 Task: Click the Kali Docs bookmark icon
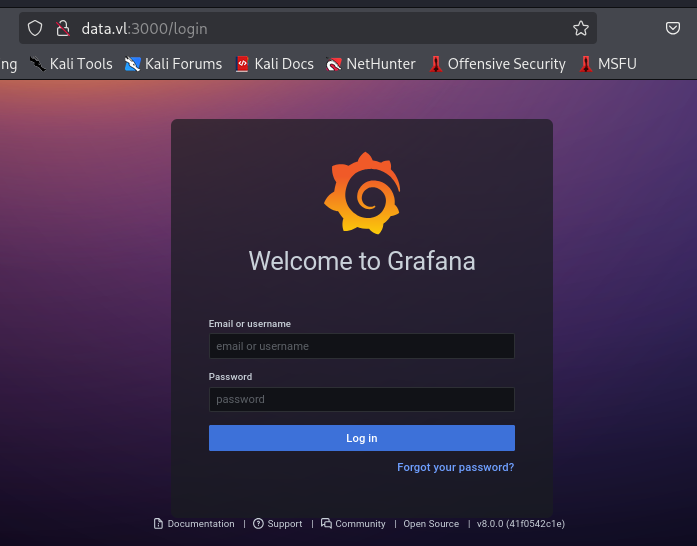click(x=242, y=64)
